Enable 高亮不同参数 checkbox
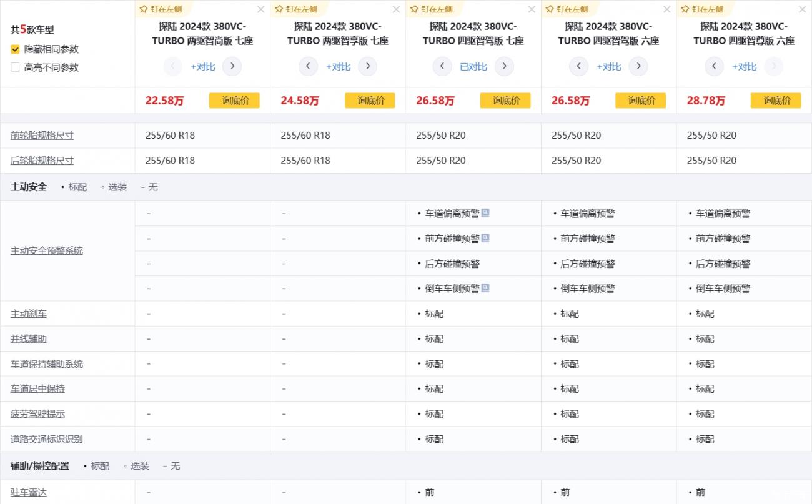The height and width of the screenshot is (504, 812). coord(16,67)
